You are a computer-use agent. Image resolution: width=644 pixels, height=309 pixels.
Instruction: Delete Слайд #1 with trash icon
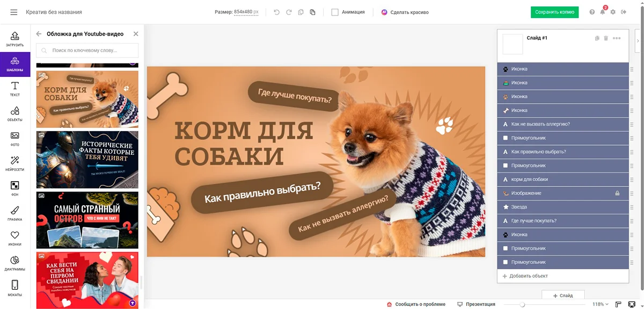[x=606, y=38]
